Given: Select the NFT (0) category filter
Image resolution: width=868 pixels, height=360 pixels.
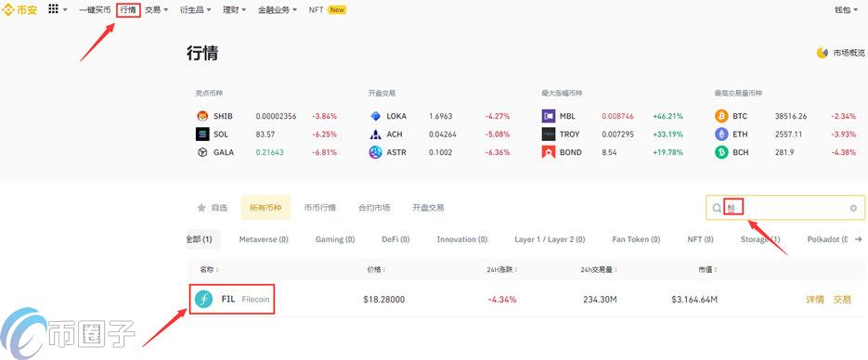Looking at the screenshot, I should coord(700,239).
